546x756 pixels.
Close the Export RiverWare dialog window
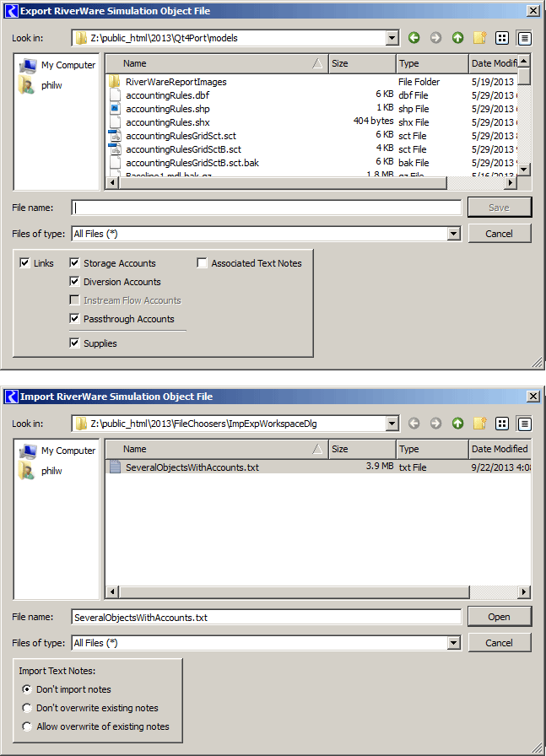(x=533, y=11)
